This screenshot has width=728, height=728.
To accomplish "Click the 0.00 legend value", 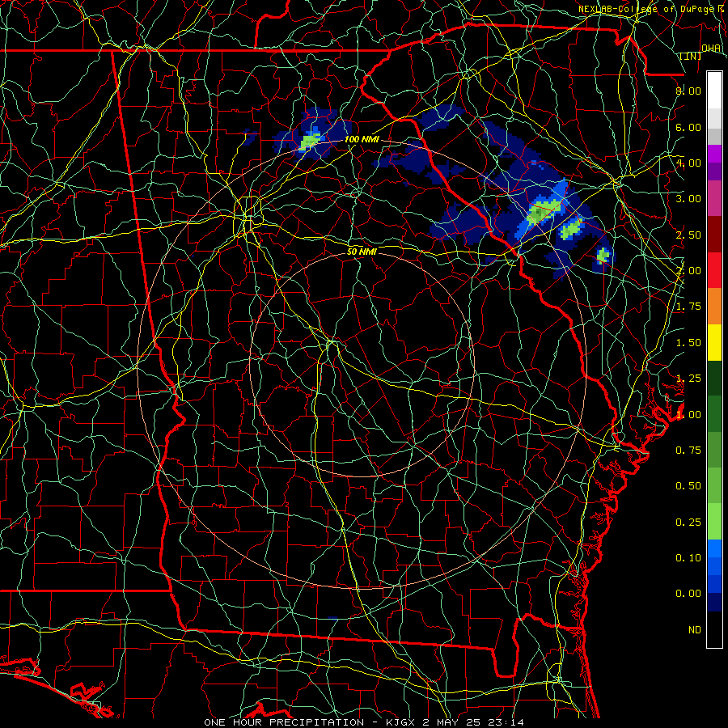I will point(688,594).
